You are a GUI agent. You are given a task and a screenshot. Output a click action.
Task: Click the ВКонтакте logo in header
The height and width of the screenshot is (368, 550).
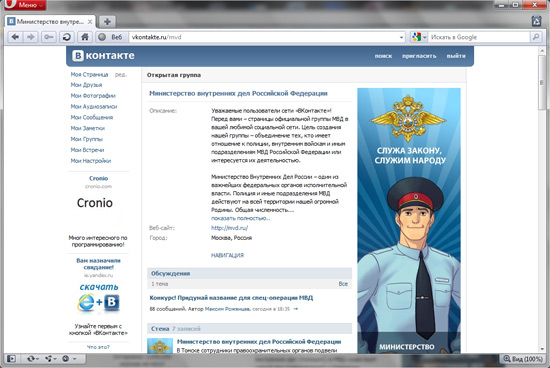click(x=103, y=55)
